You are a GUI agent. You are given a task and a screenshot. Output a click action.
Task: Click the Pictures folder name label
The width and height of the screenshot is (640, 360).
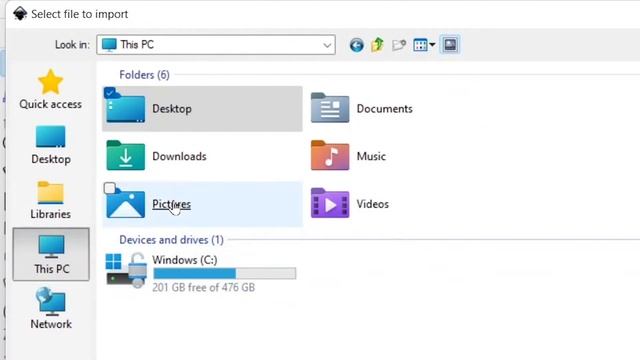coord(171,204)
